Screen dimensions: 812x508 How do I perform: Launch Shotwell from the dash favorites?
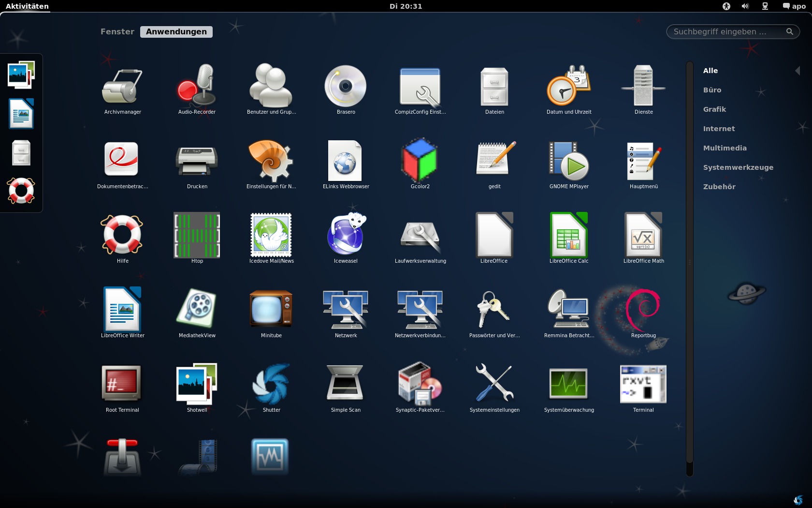[21, 75]
